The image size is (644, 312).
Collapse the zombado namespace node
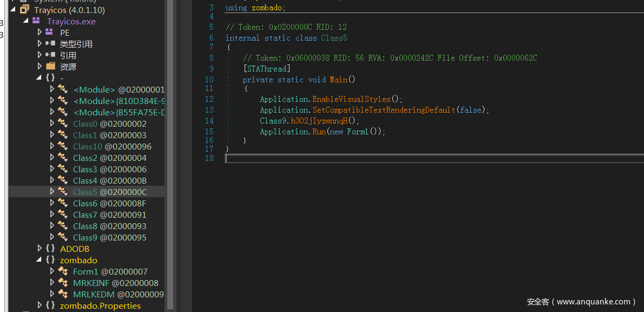point(40,260)
